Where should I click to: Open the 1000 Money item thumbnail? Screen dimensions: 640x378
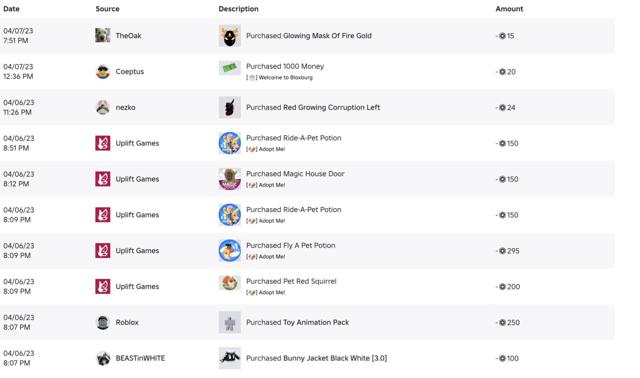(x=229, y=68)
